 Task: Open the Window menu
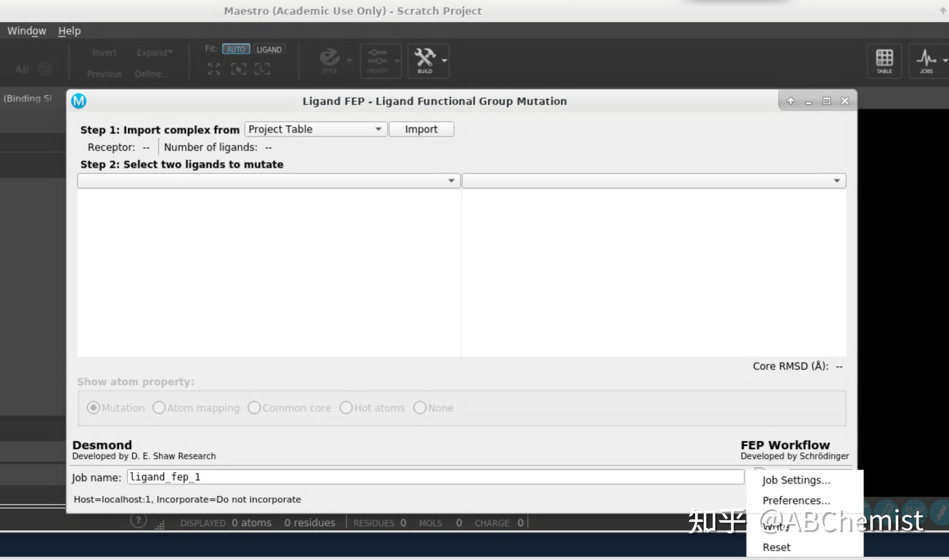[x=27, y=31]
